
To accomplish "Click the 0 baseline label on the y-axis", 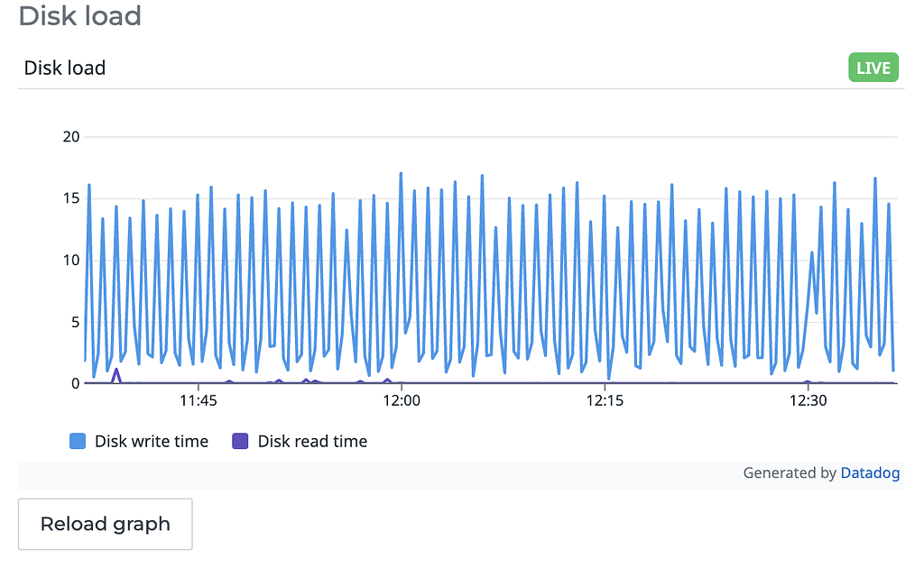I will click(x=75, y=383).
